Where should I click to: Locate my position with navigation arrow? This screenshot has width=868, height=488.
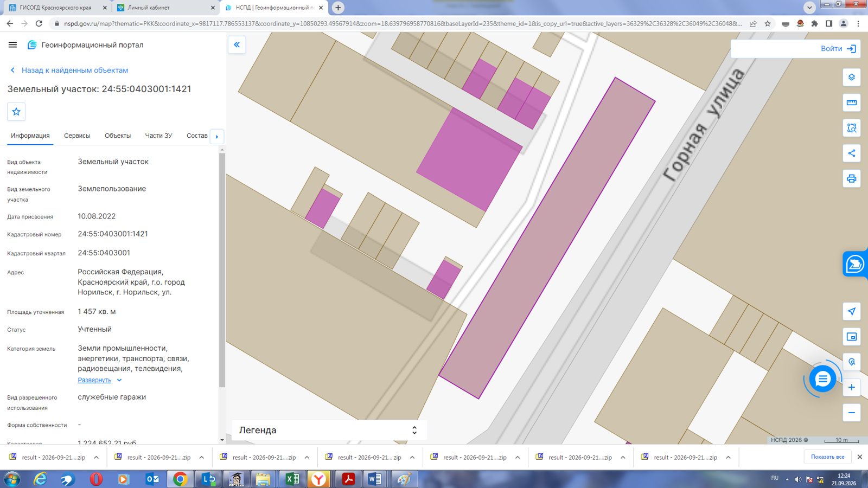tap(851, 311)
